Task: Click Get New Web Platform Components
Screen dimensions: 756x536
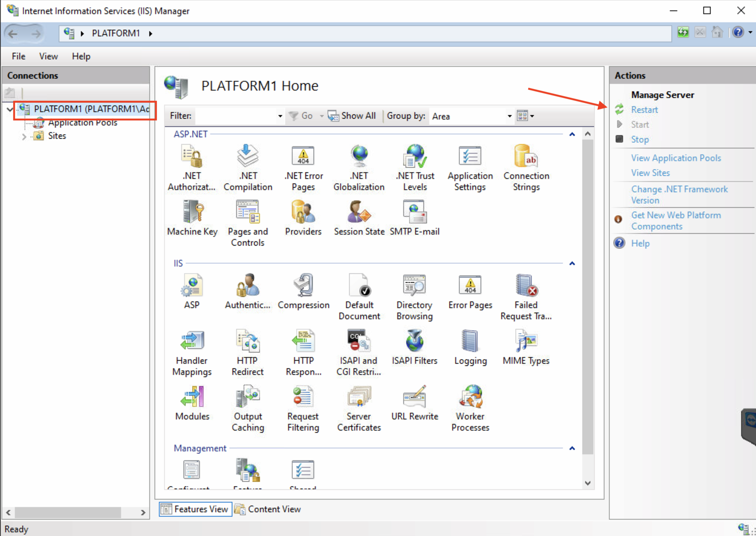Action: tap(676, 220)
